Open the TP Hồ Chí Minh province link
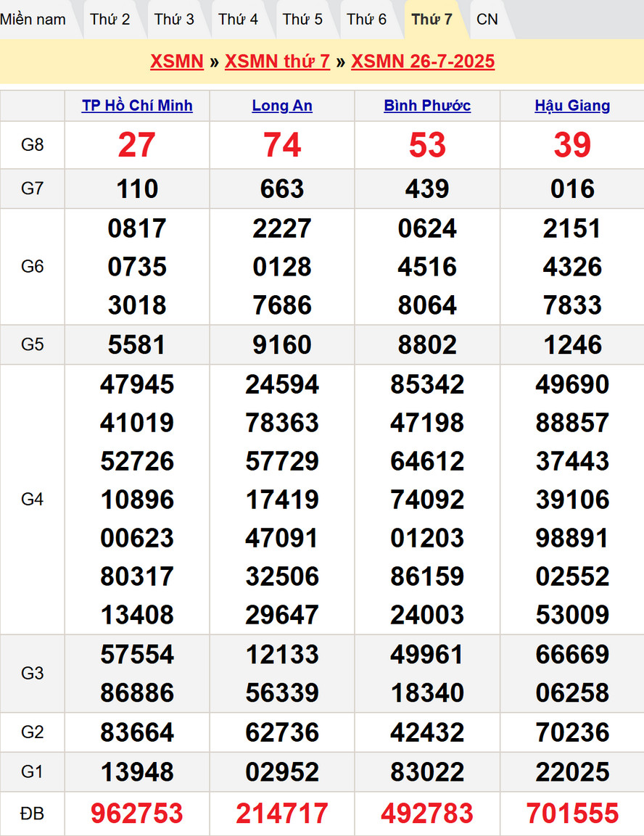The height and width of the screenshot is (836, 644). coord(137,106)
